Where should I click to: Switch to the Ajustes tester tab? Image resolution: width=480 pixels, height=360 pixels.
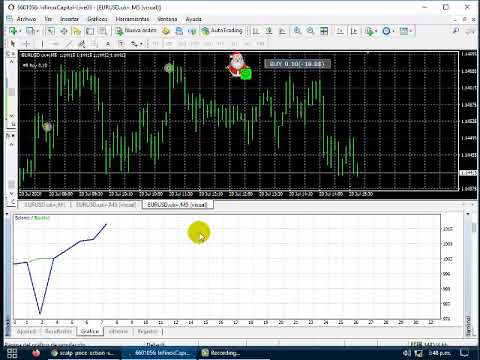[x=26, y=331]
